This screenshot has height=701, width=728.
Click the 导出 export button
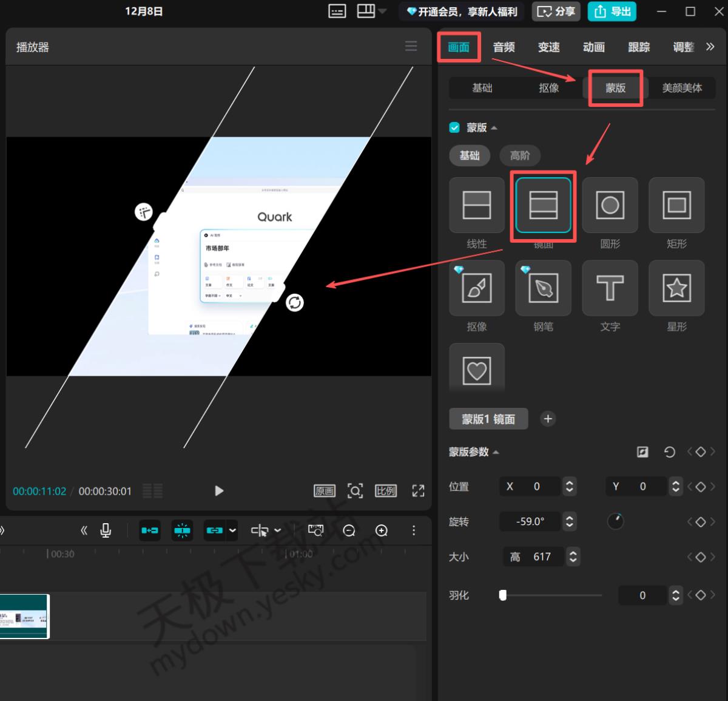click(612, 11)
